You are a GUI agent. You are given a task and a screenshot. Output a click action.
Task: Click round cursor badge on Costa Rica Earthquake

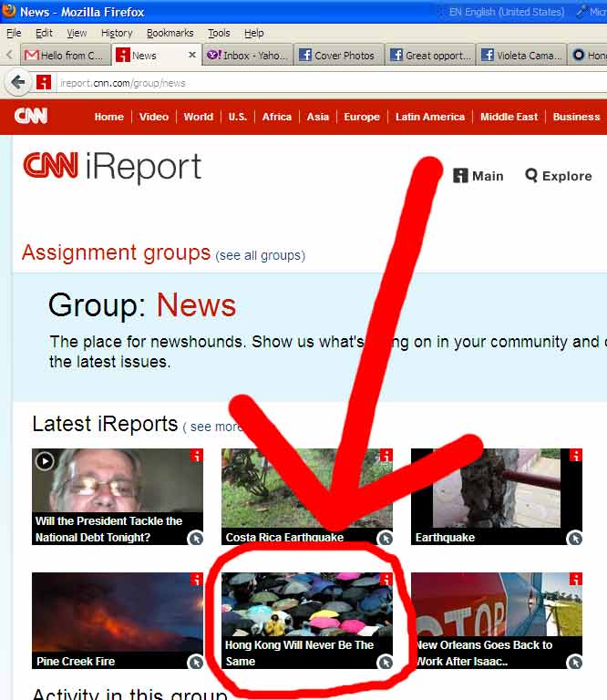[386, 538]
